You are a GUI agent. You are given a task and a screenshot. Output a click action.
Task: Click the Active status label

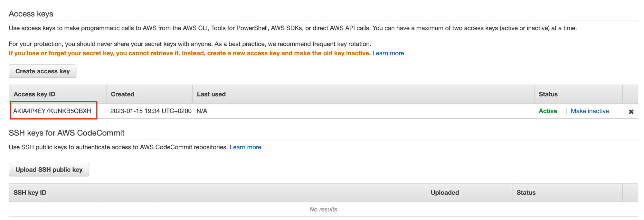click(548, 111)
